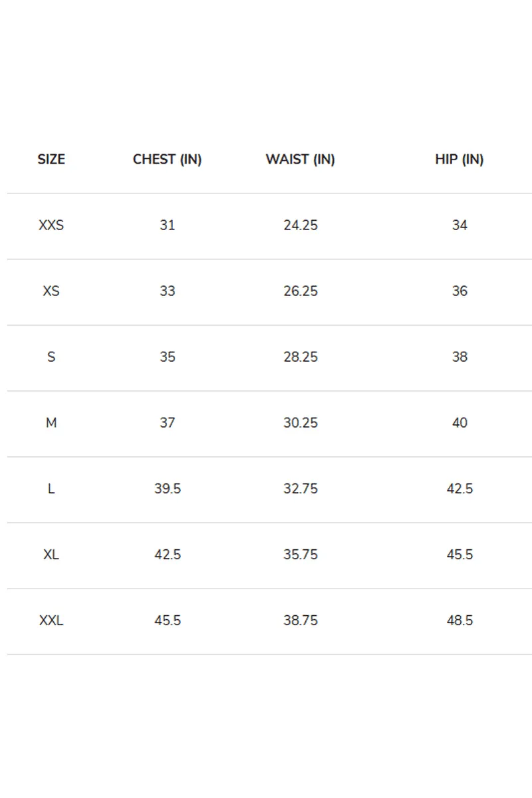Click waist value 26.25 for XS
Screen dimensions: 532x798
point(301,291)
